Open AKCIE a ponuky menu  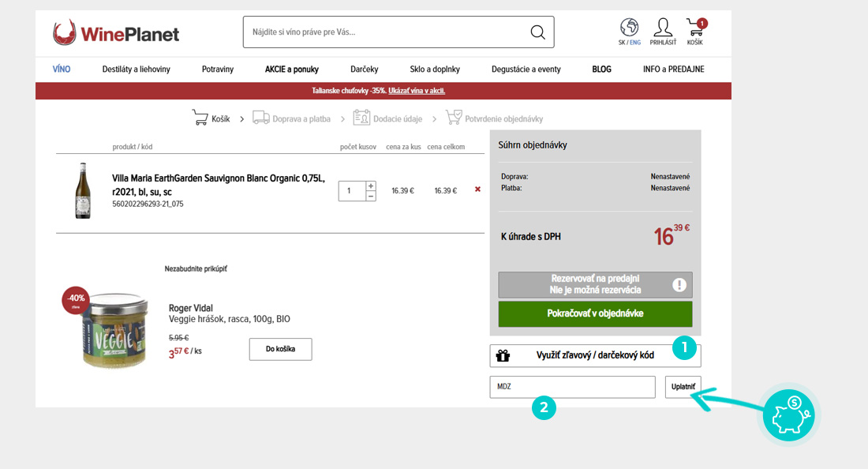pos(292,69)
